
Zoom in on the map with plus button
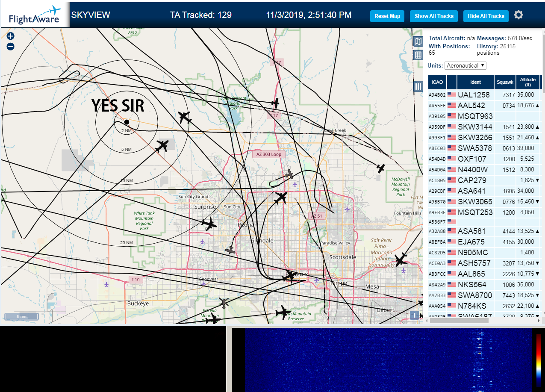point(11,36)
